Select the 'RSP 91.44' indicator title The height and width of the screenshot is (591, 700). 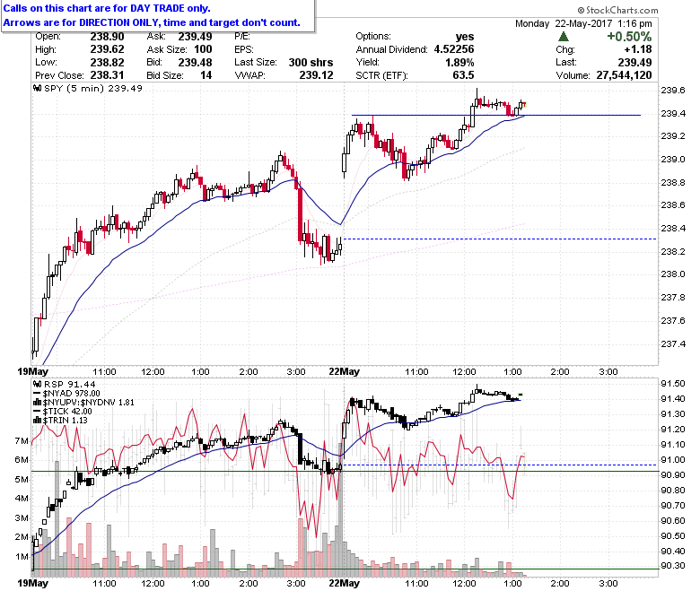(x=69, y=384)
